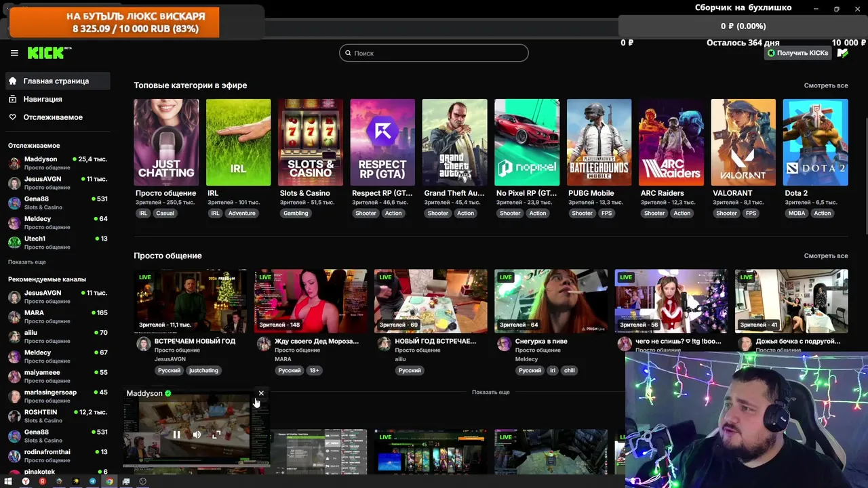Viewport: 868px width, 488px height.
Task: Open MARA in recommended channels
Action: pyautogui.click(x=57, y=317)
